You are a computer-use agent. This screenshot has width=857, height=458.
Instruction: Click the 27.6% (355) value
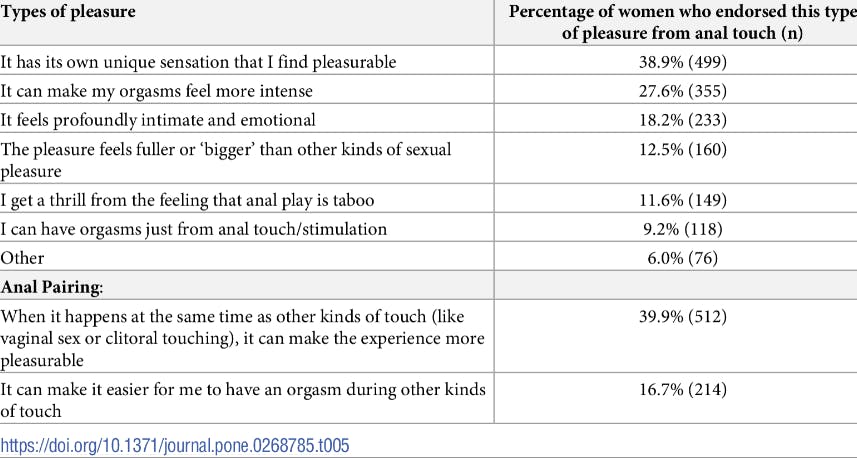[671, 91]
